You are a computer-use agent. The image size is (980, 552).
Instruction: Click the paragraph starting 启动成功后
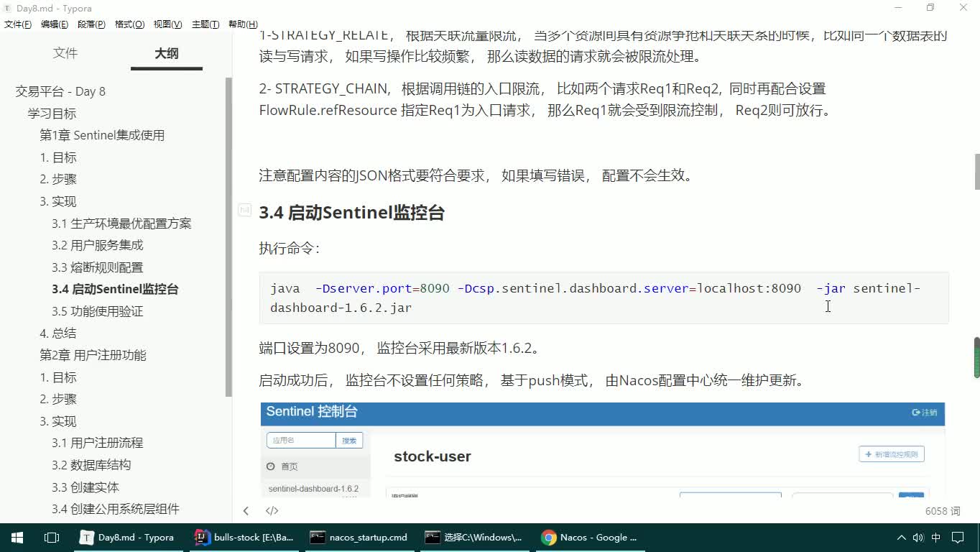(533, 380)
